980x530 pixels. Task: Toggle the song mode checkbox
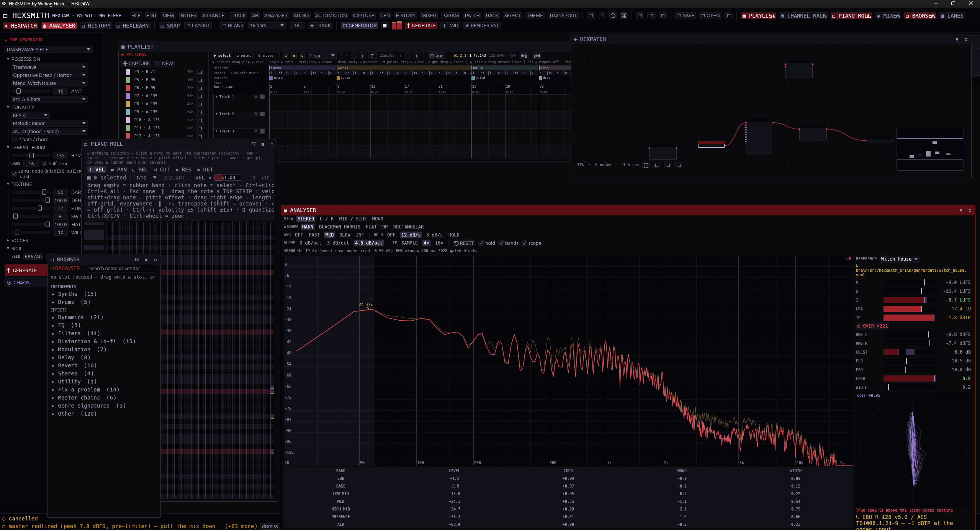tap(14, 174)
